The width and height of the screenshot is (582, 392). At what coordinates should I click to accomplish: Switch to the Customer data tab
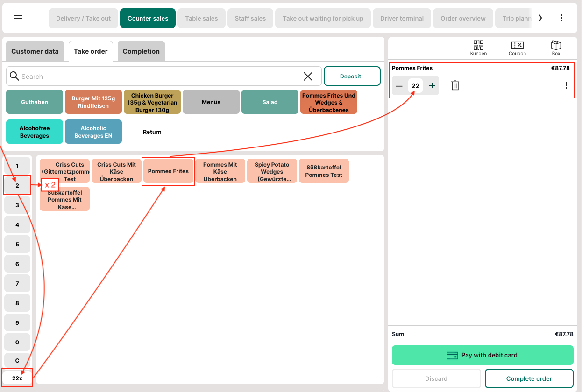click(35, 51)
